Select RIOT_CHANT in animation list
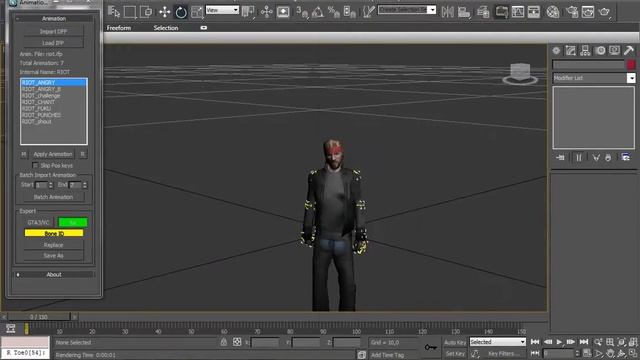The width and height of the screenshot is (640, 360). (x=54, y=102)
